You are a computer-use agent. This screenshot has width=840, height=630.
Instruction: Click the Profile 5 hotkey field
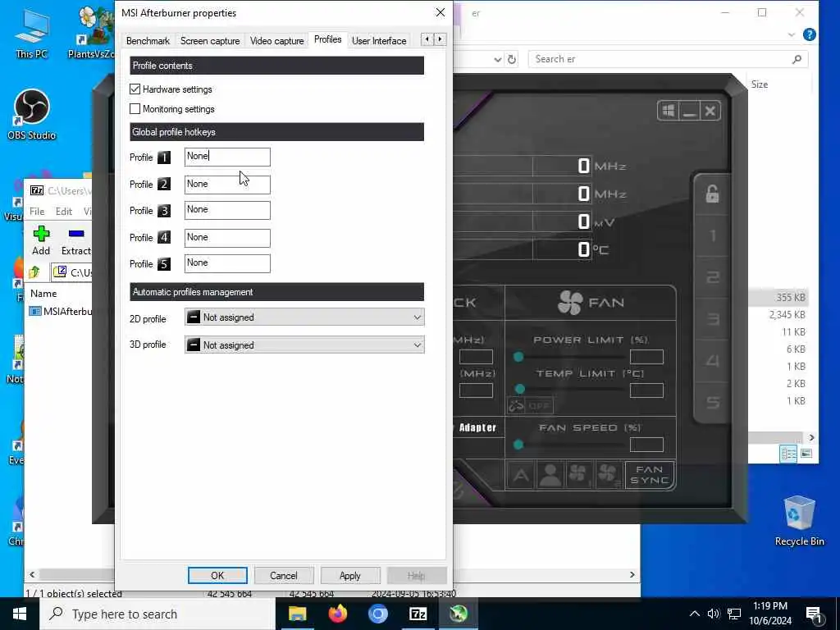point(227,263)
